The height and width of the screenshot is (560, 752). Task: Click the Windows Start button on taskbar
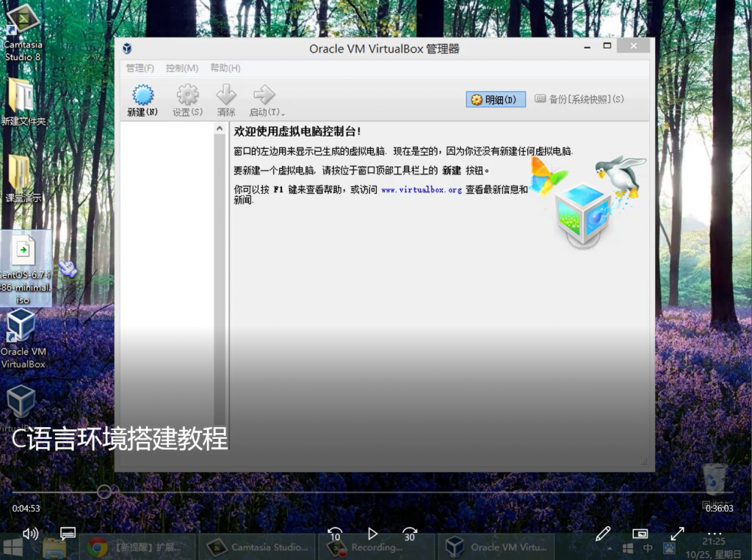pos(13,548)
